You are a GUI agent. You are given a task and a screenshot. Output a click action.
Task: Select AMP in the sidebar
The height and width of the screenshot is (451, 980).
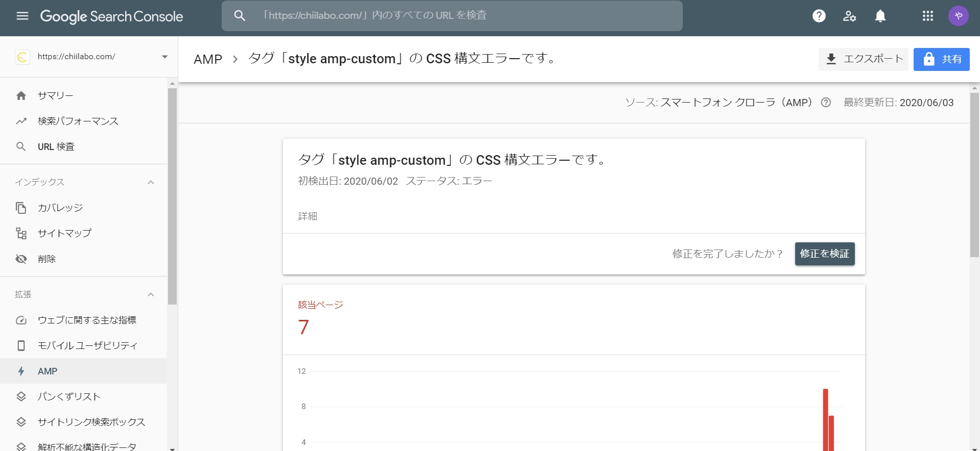tap(84, 371)
